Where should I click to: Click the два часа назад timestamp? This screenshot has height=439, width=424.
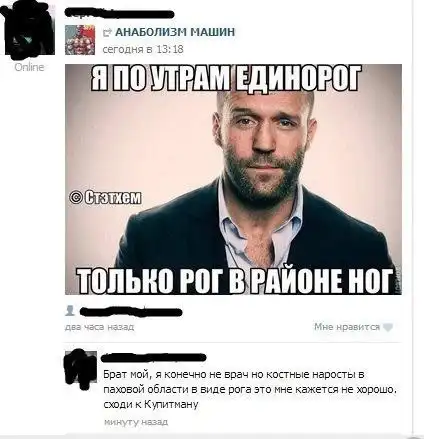coord(99,327)
